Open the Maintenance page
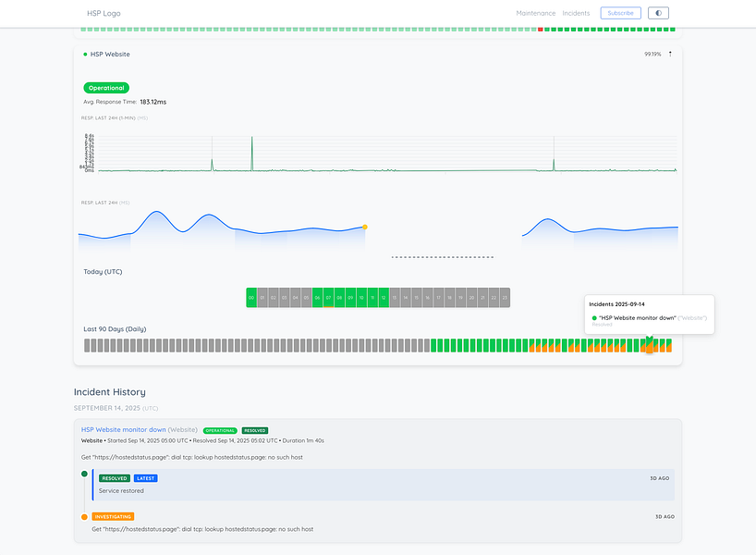 538,13
